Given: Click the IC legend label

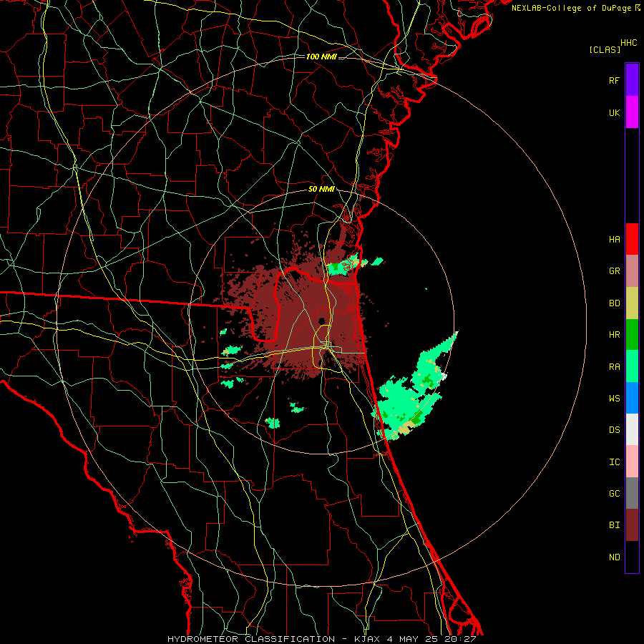Looking at the screenshot, I should point(614,462).
